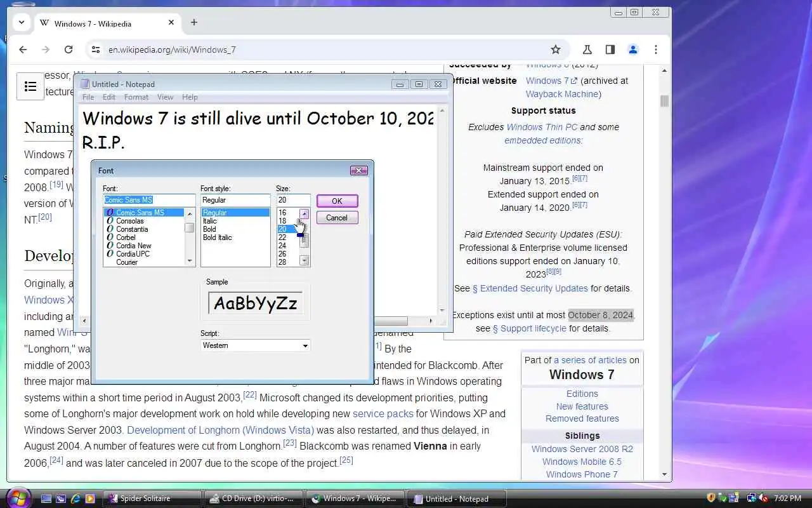Image resolution: width=812 pixels, height=508 pixels.
Task: Confirm font with OK button
Action: click(337, 201)
